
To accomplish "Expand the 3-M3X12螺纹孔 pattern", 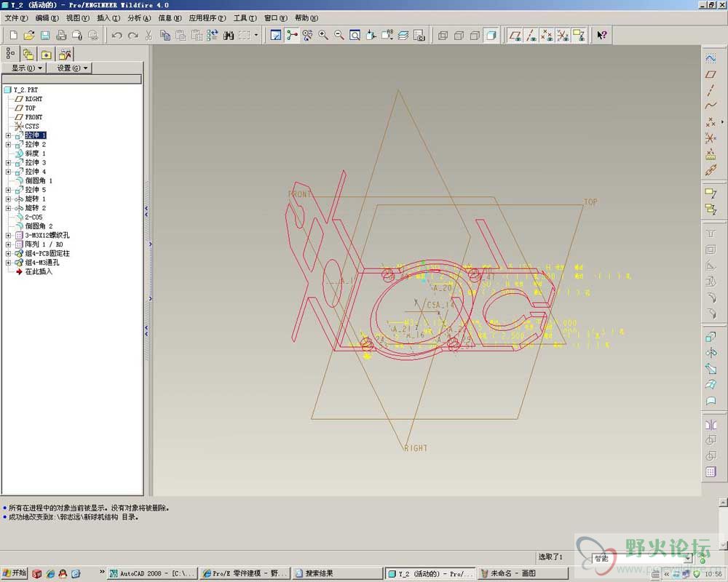I will pos(8,235).
